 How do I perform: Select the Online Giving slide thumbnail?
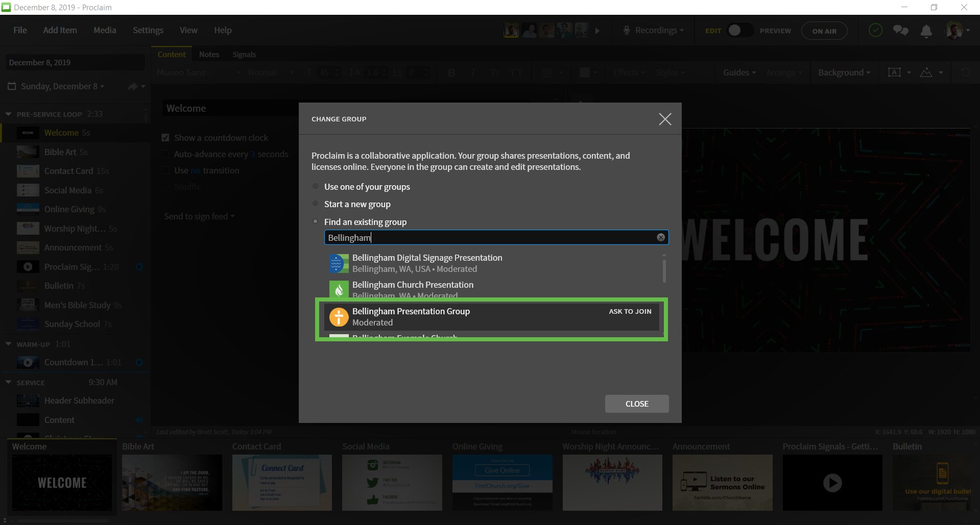502,483
